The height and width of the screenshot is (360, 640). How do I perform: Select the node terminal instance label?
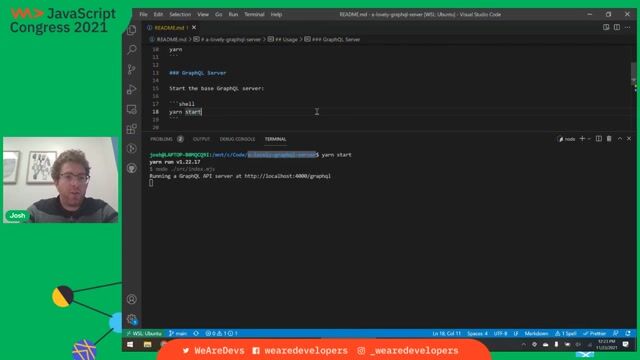point(567,139)
